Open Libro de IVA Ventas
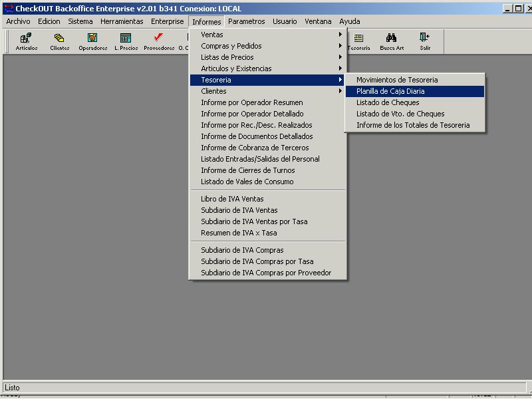 (x=268, y=199)
